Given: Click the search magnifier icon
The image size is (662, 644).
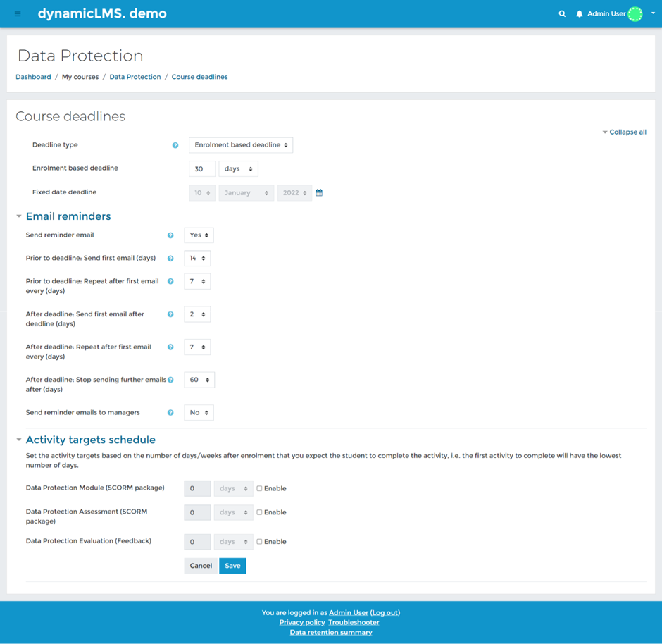Looking at the screenshot, I should [x=562, y=14].
